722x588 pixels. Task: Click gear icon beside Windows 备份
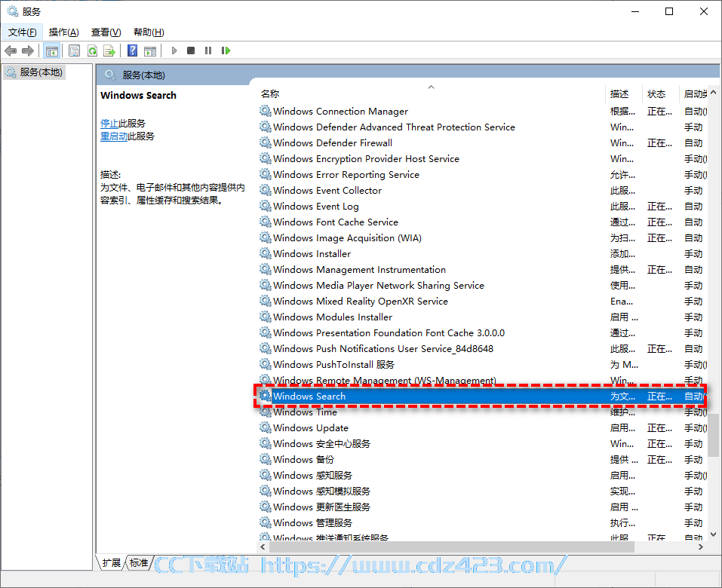pyautogui.click(x=266, y=459)
